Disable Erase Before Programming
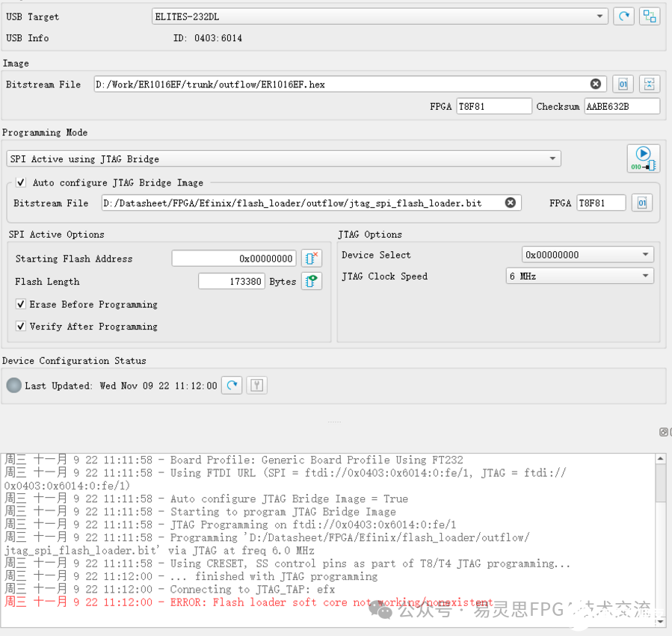 [x=21, y=304]
